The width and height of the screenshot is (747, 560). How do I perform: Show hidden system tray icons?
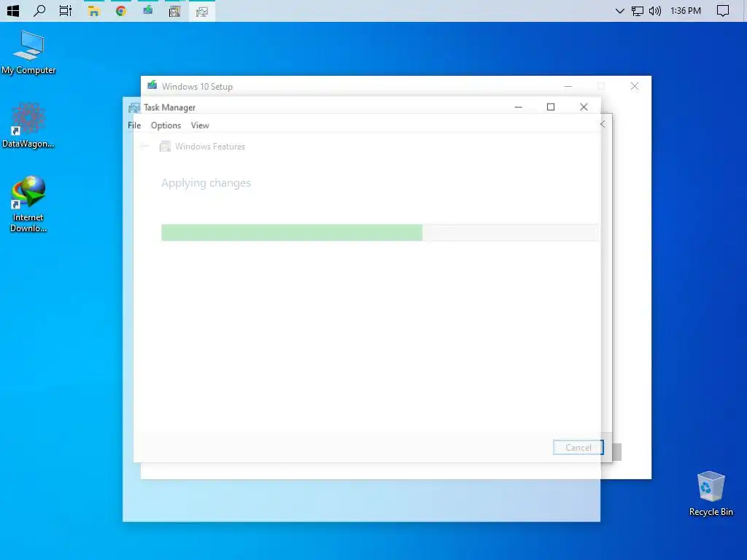(x=619, y=11)
